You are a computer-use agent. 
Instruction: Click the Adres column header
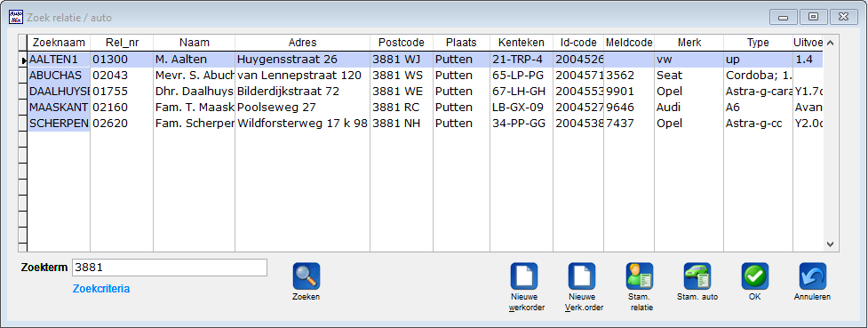[303, 43]
